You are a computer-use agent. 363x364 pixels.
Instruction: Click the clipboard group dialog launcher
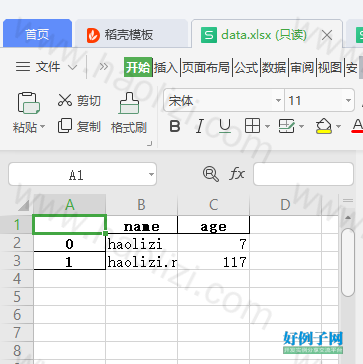pyautogui.click(x=150, y=144)
